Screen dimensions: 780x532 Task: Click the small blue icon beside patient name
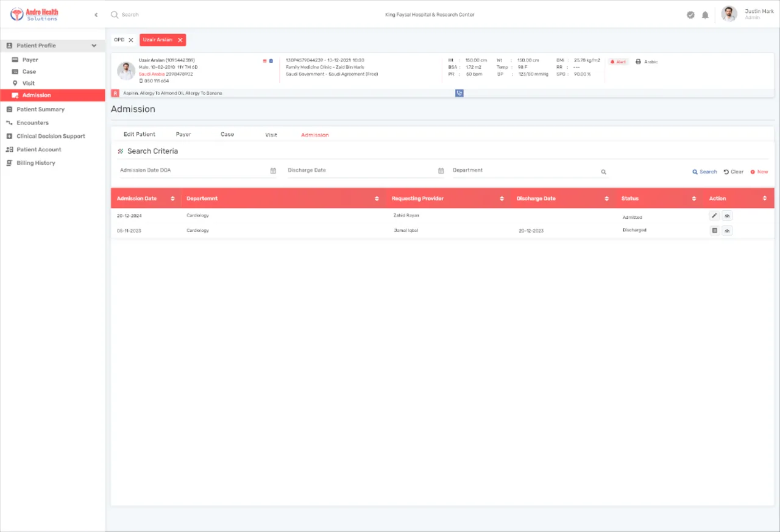271,61
